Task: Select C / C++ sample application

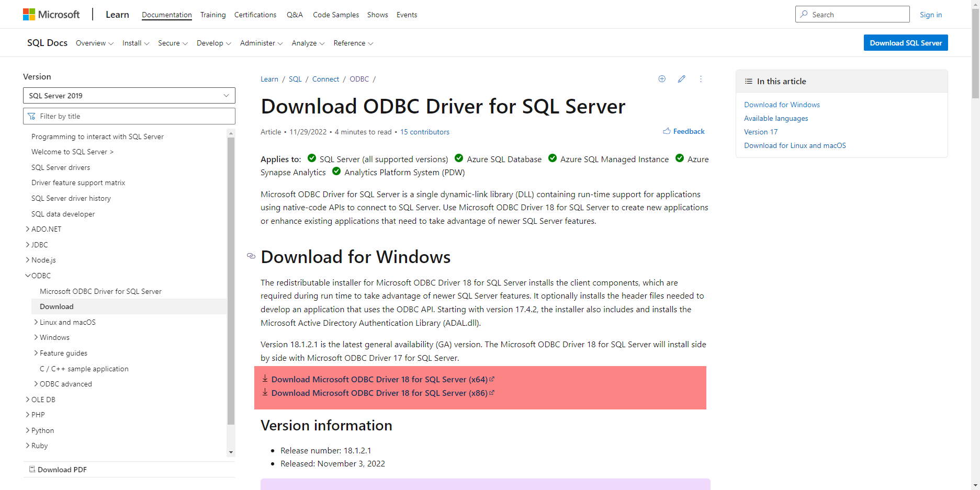Action: tap(84, 369)
